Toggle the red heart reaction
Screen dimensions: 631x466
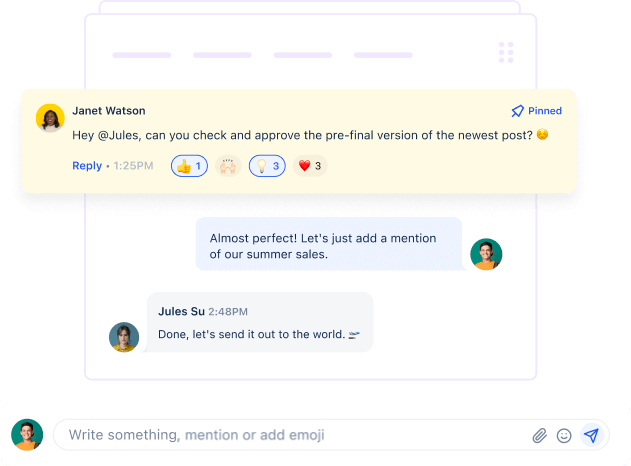click(x=310, y=166)
